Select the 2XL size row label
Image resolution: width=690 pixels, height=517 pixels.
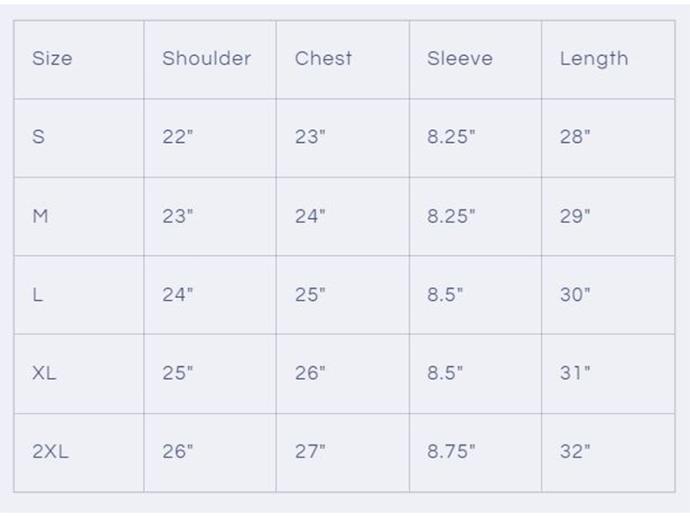(50, 451)
